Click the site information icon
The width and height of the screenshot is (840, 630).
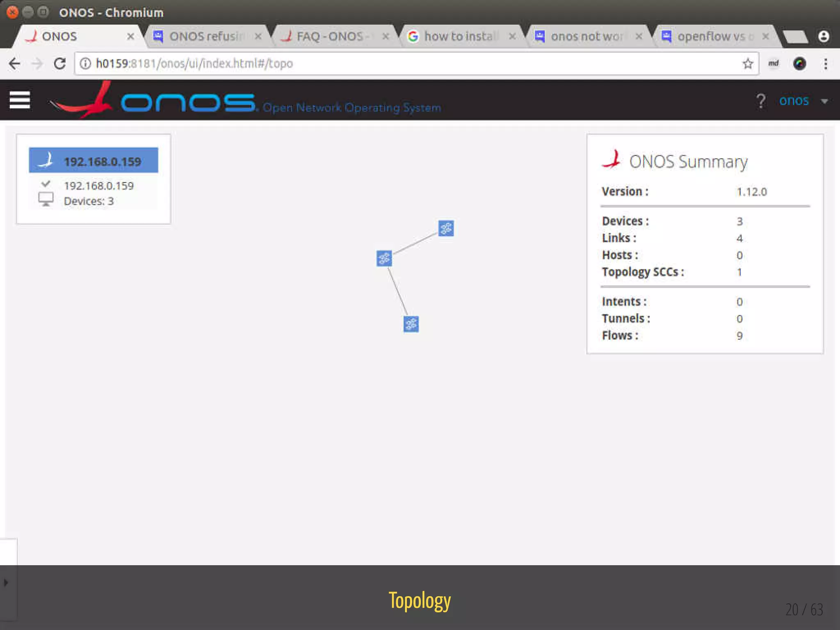85,64
